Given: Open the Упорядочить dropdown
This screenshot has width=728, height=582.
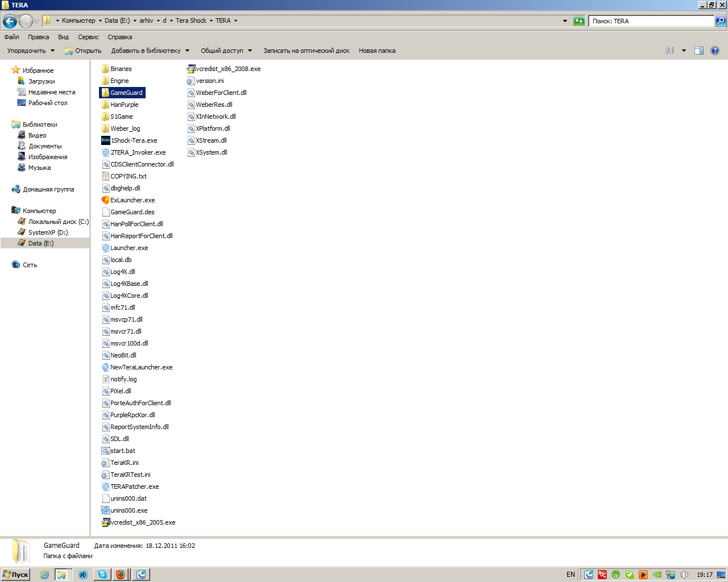Looking at the screenshot, I should [31, 51].
